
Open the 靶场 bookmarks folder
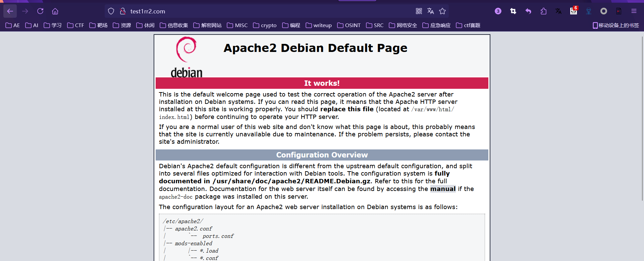coord(98,25)
